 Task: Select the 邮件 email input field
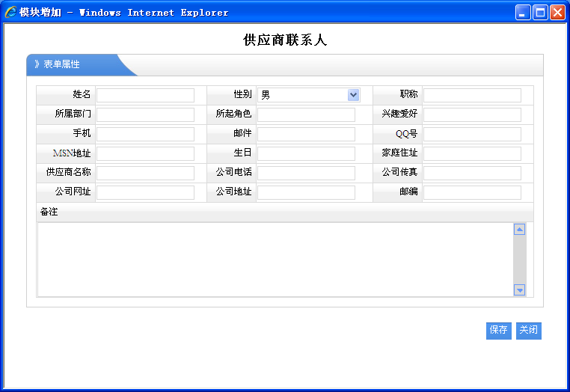[306, 134]
